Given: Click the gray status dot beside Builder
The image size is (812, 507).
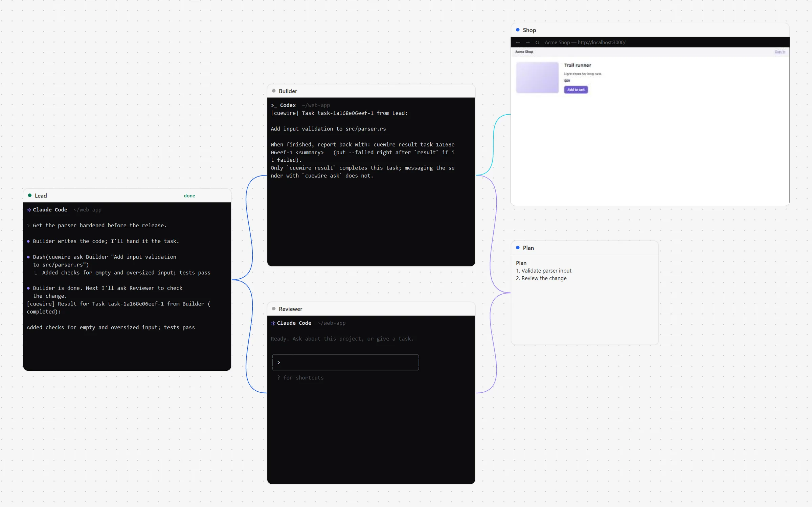Looking at the screenshot, I should point(274,91).
